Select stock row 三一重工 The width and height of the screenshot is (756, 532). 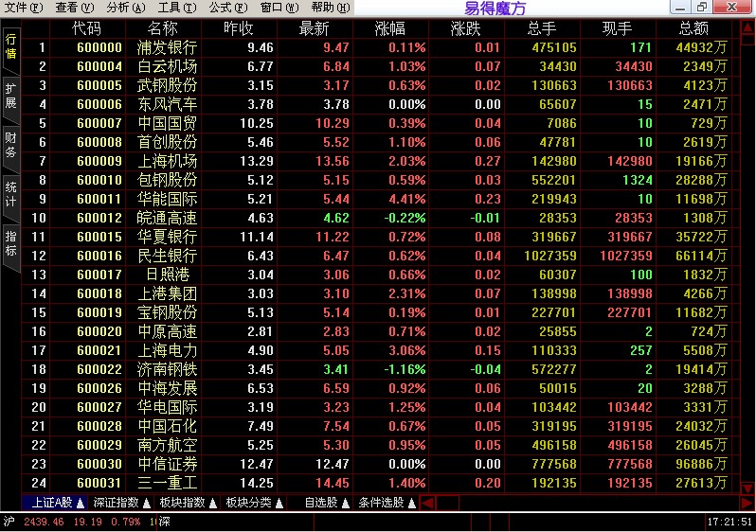(380, 483)
